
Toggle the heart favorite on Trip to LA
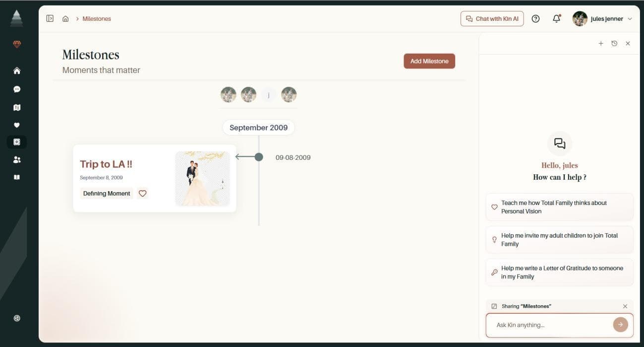tap(142, 194)
